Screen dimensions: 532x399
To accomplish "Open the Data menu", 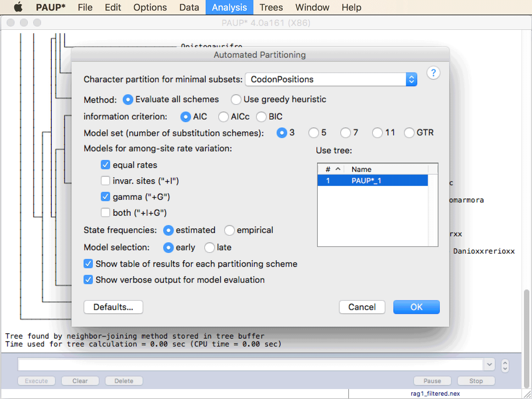I will coord(189,7).
